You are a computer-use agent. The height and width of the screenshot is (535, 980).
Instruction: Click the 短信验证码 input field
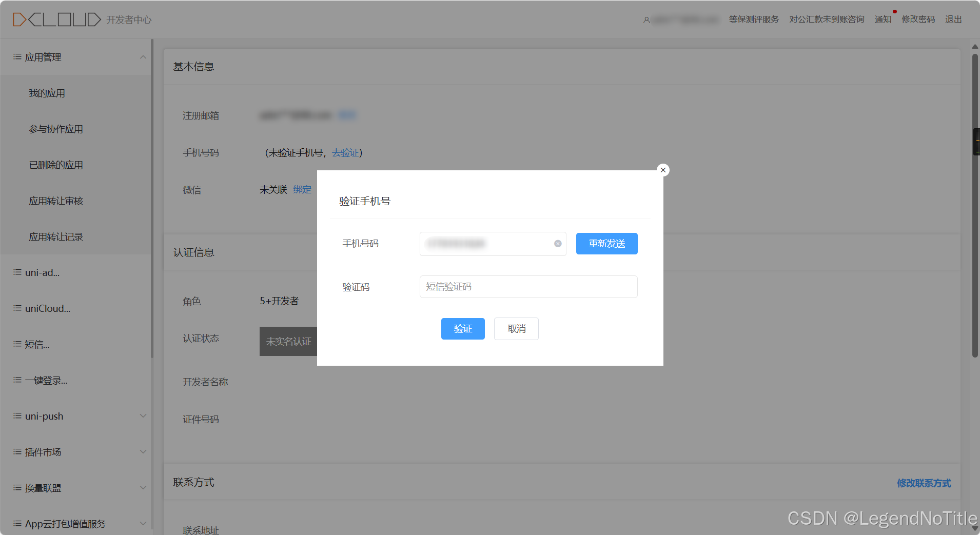527,286
